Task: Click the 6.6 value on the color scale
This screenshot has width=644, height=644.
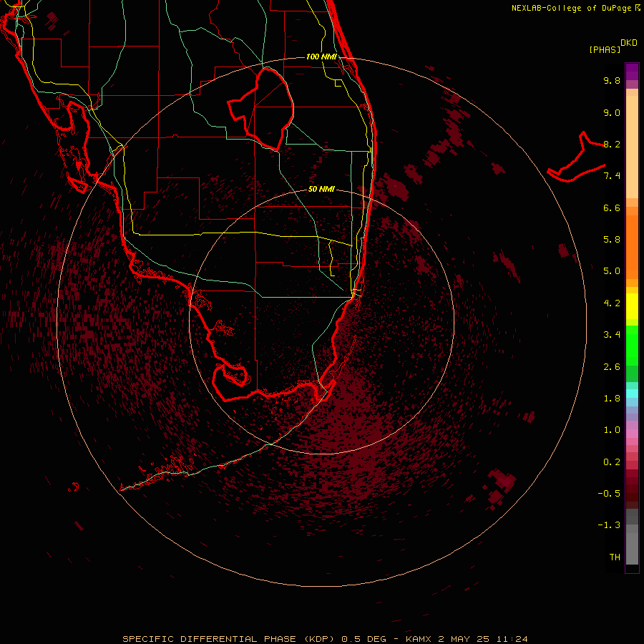Action: (612, 208)
